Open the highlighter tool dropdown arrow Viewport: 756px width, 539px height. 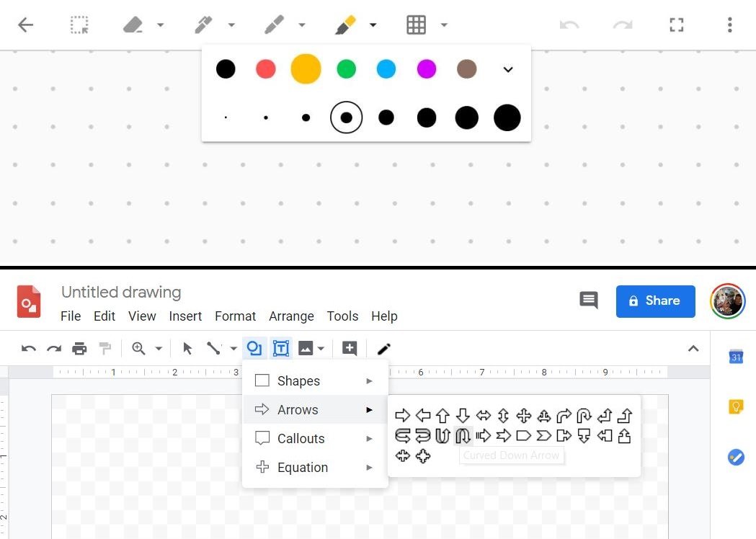point(373,25)
